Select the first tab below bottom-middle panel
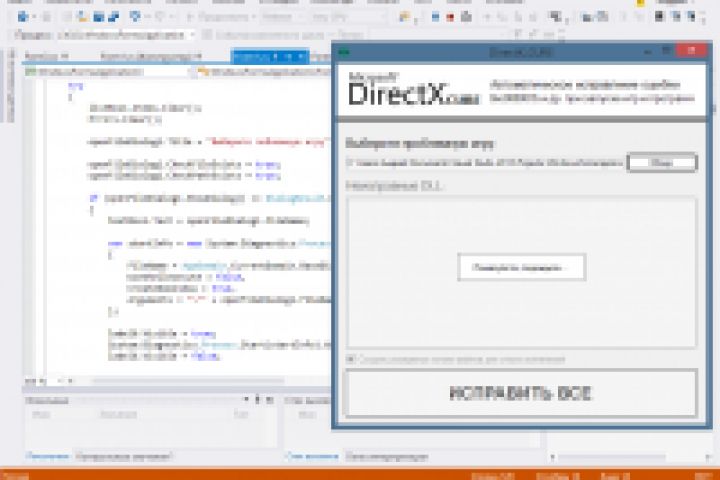The width and height of the screenshot is (720, 480). pos(312,456)
